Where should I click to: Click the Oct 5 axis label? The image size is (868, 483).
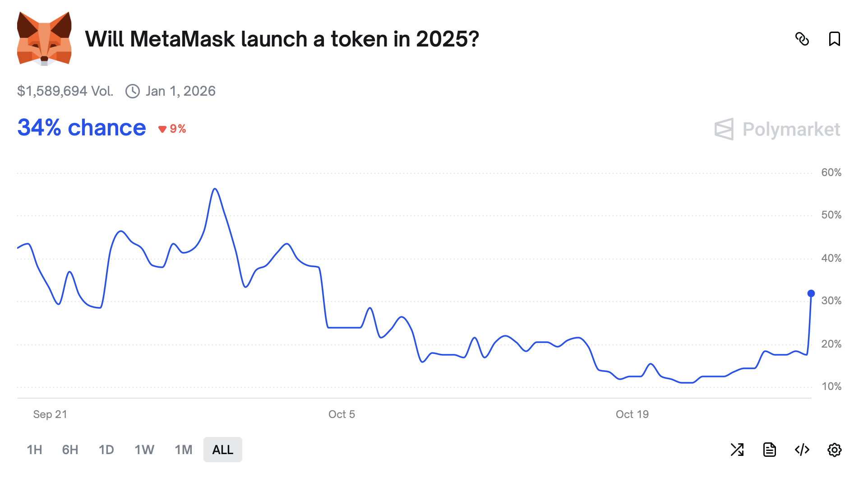coord(342,414)
